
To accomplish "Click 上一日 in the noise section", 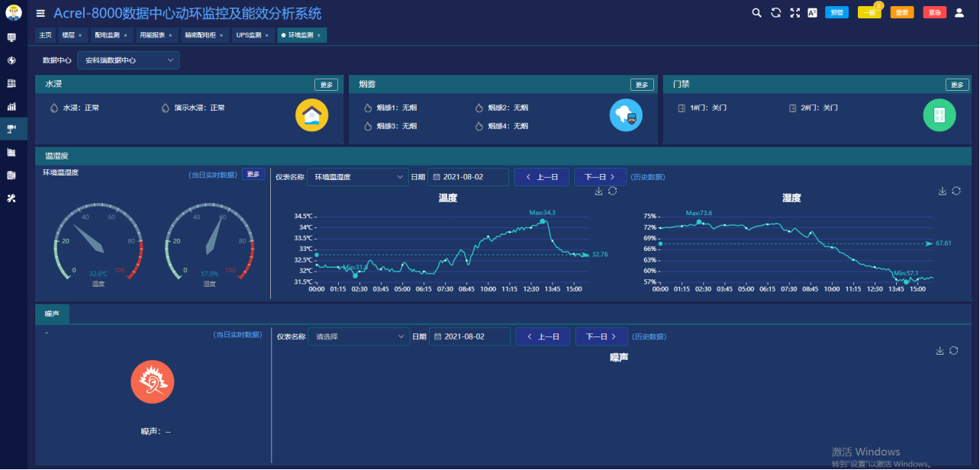I will click(543, 336).
